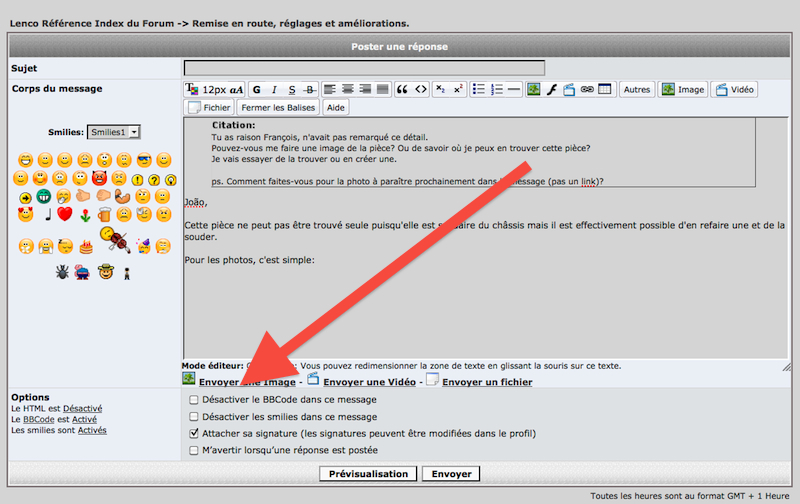Insert video tag via clapperboard icon
The height and width of the screenshot is (504, 800).
(x=569, y=90)
